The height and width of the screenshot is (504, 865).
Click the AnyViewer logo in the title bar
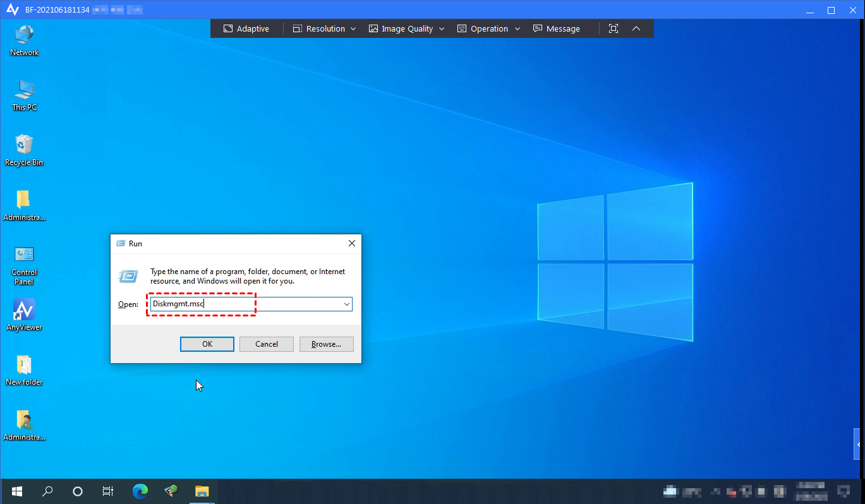pyautogui.click(x=12, y=9)
